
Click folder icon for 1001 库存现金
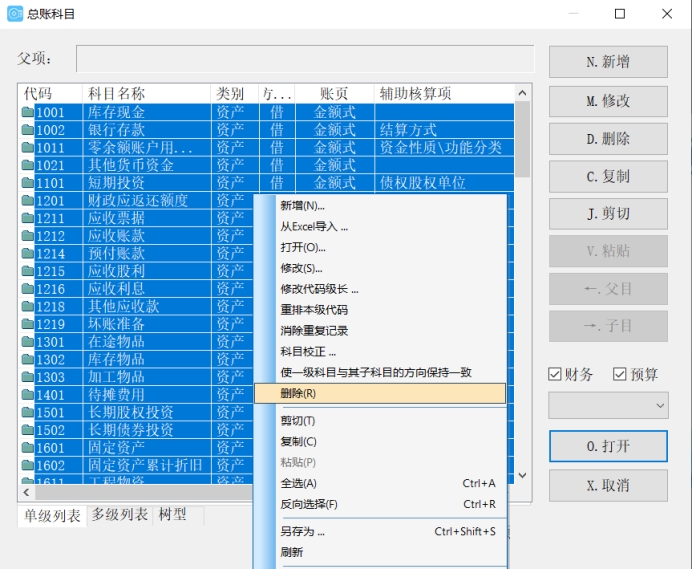[x=28, y=112]
